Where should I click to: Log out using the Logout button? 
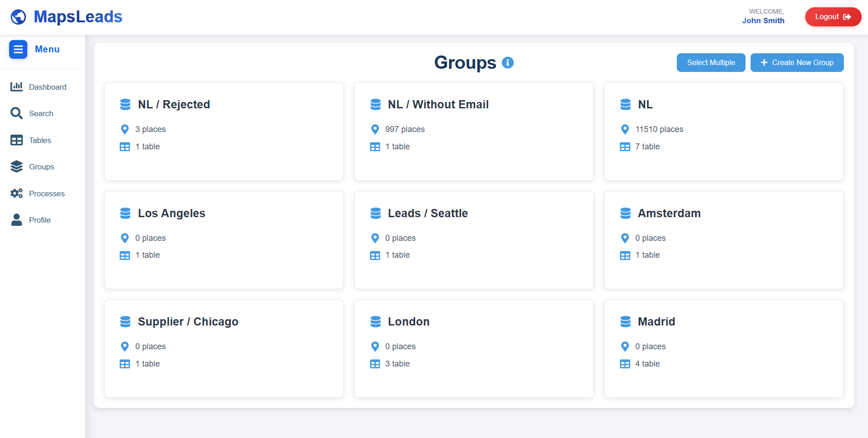pyautogui.click(x=832, y=17)
